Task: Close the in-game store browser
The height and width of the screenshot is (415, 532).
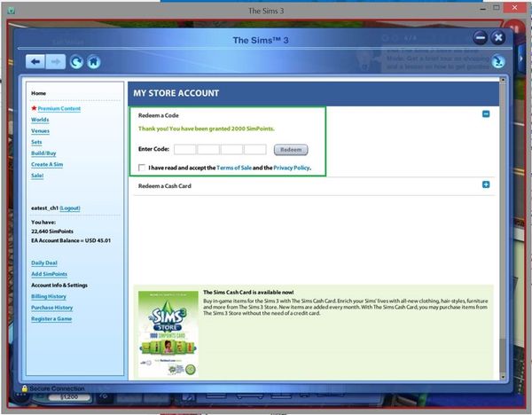Action: pos(498,38)
